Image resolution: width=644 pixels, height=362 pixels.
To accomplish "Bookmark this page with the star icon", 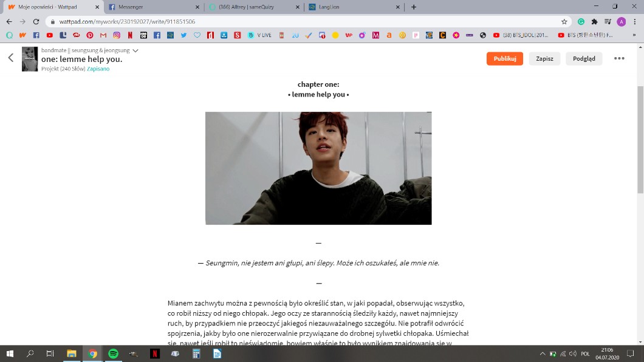I will tap(564, 21).
